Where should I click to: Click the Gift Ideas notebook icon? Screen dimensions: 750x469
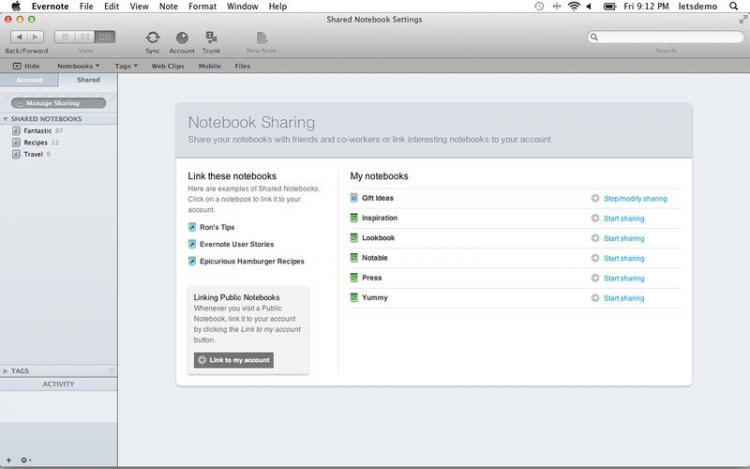click(354, 198)
